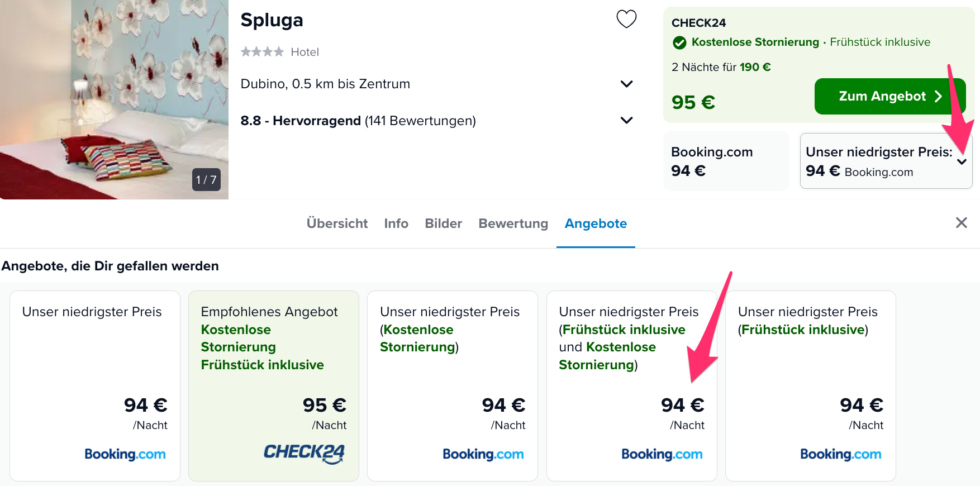Open the hotel room photo gallery

[114, 99]
